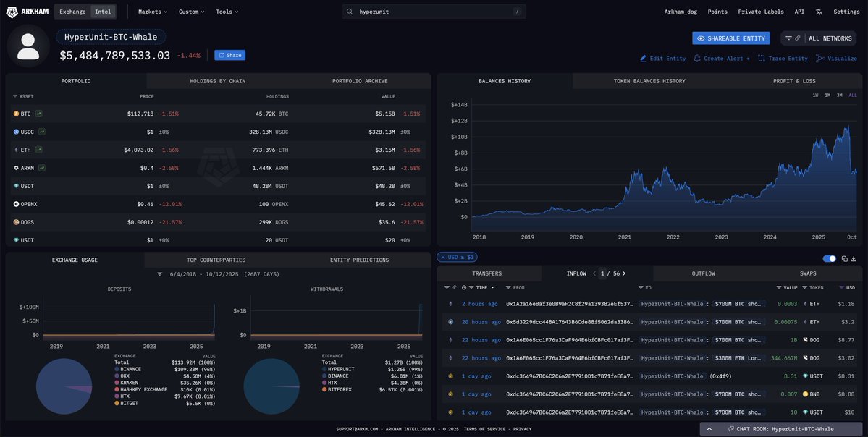This screenshot has height=437, width=868.
Task: Open the All Networks filter dropdown
Action: tap(822, 38)
